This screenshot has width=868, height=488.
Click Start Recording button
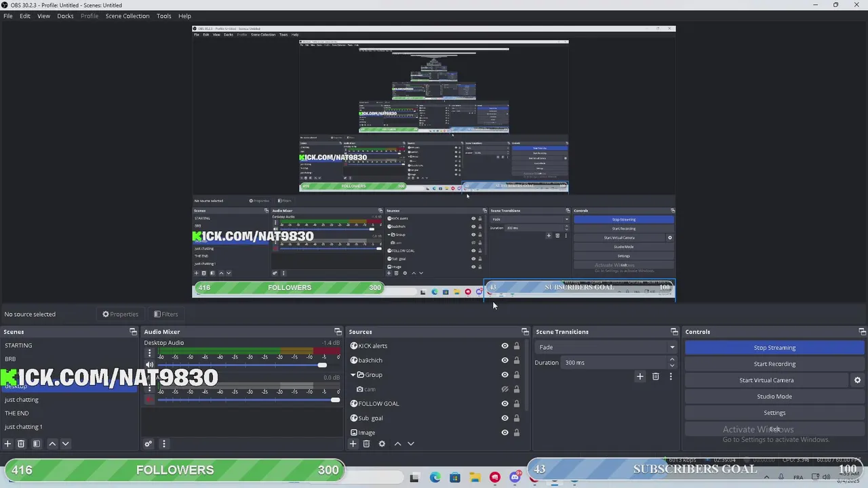(x=774, y=364)
